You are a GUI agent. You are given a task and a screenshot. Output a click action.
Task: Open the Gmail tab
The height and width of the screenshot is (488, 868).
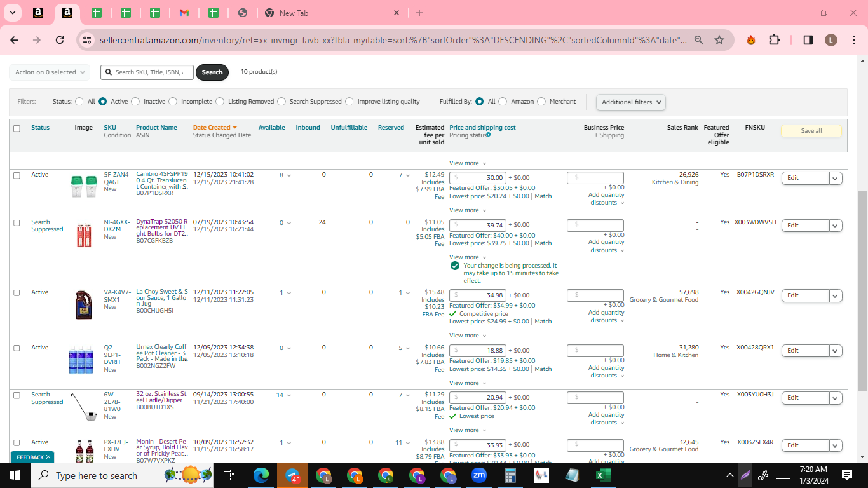tap(184, 13)
